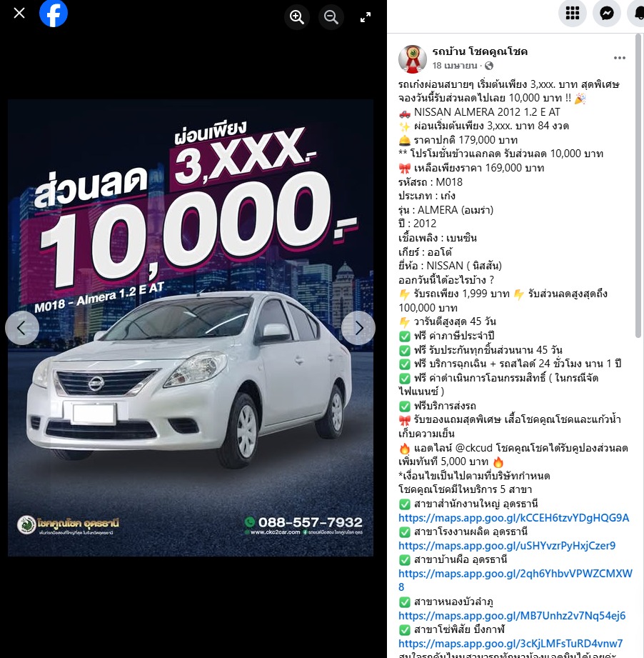Image resolution: width=644 pixels, height=658 pixels.
Task: Select the text ฟรี ค่าภาษีประจำปี
Action: tap(454, 336)
